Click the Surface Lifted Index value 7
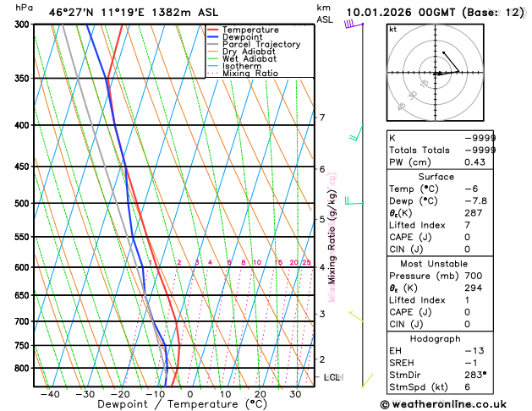Image resolution: width=532 pixels, height=411 pixels. [467, 225]
